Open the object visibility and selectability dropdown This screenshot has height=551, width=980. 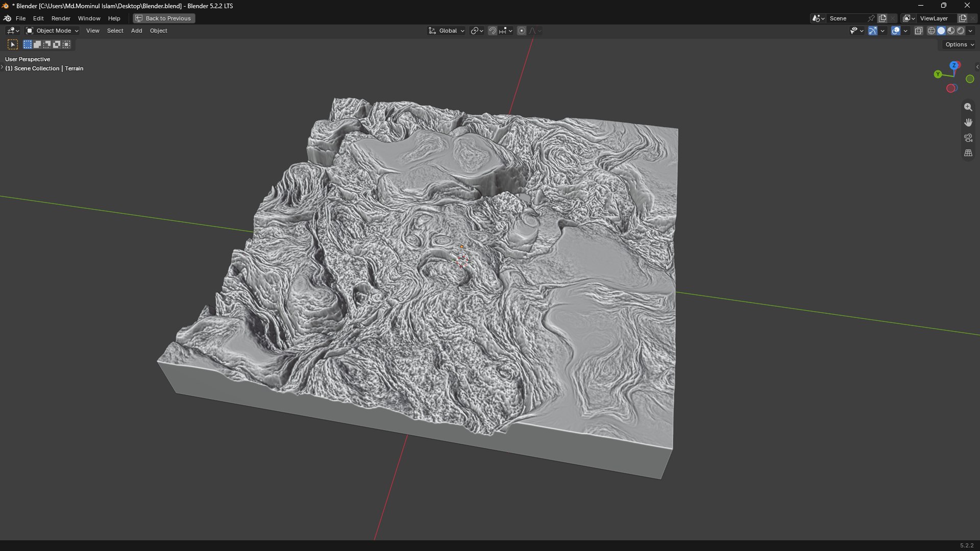click(856, 31)
